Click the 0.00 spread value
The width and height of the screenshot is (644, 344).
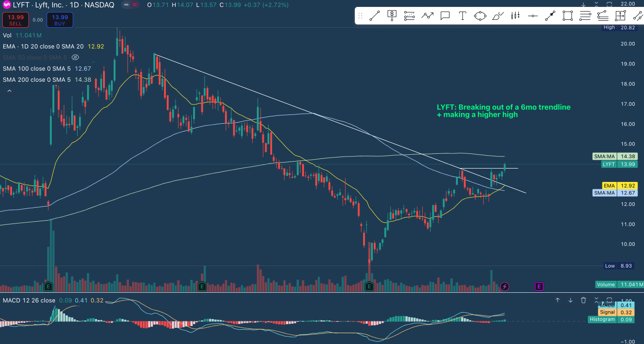click(38, 20)
